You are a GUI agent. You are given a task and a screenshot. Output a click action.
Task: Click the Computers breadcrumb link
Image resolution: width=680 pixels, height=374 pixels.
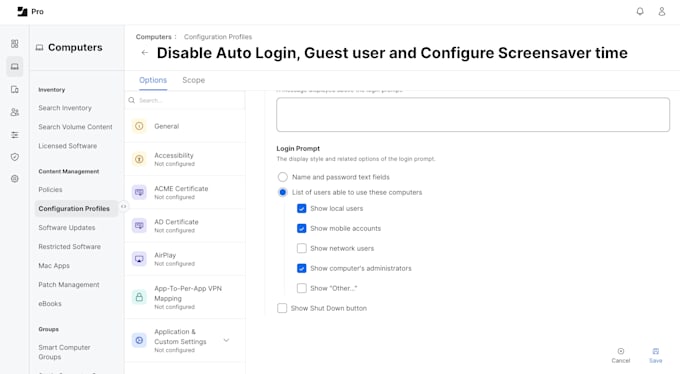pos(154,37)
